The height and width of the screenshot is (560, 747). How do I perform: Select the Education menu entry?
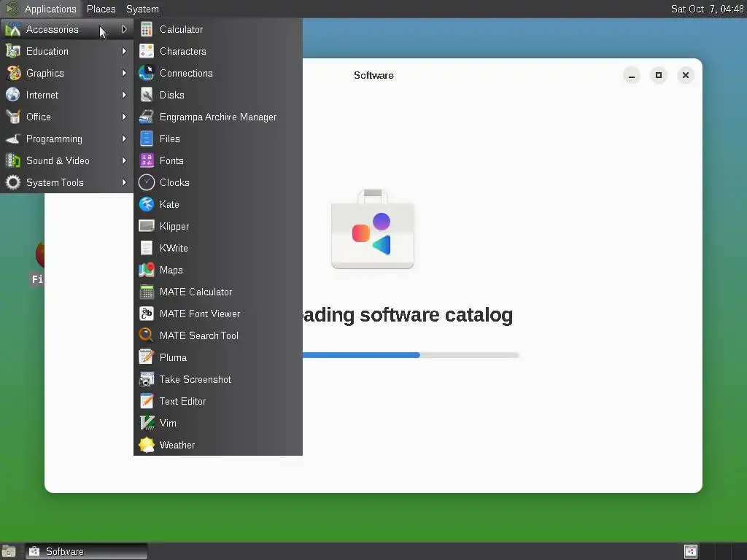point(66,52)
